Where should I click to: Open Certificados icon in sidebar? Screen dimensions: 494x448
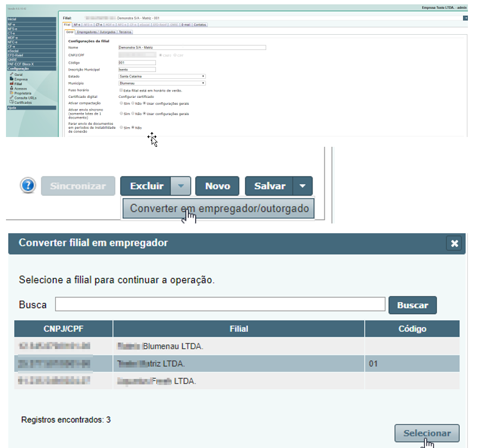(x=11, y=102)
